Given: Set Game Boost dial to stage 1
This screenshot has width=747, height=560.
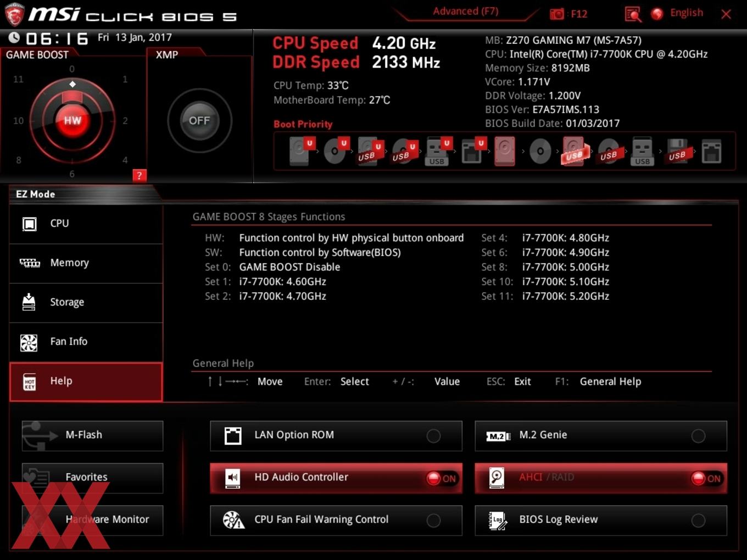Looking at the screenshot, I should tap(125, 79).
